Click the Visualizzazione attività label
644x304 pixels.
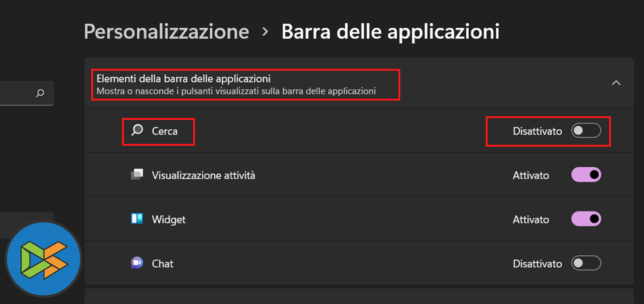click(203, 175)
